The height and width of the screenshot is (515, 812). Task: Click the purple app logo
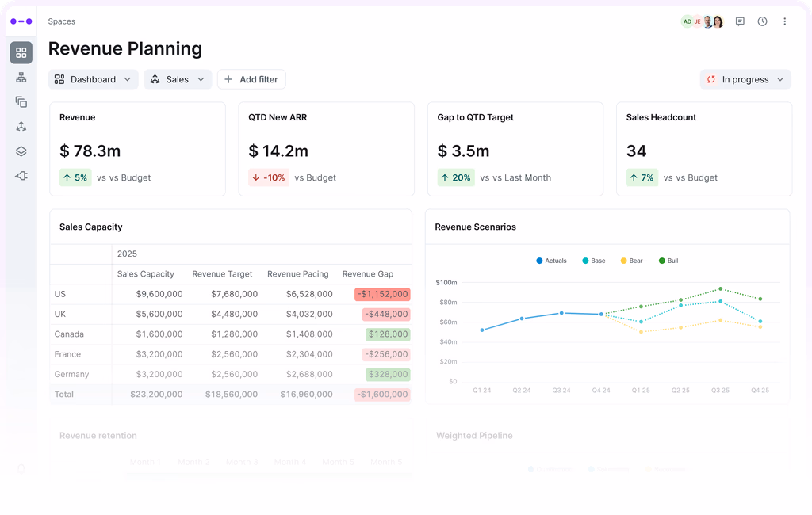pos(21,21)
